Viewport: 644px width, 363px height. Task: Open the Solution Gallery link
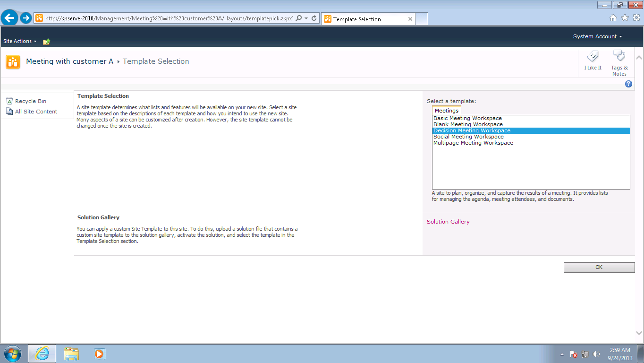tap(448, 221)
